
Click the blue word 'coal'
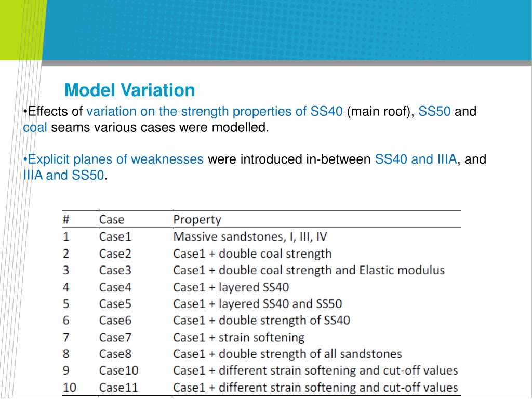pyautogui.click(x=35, y=128)
